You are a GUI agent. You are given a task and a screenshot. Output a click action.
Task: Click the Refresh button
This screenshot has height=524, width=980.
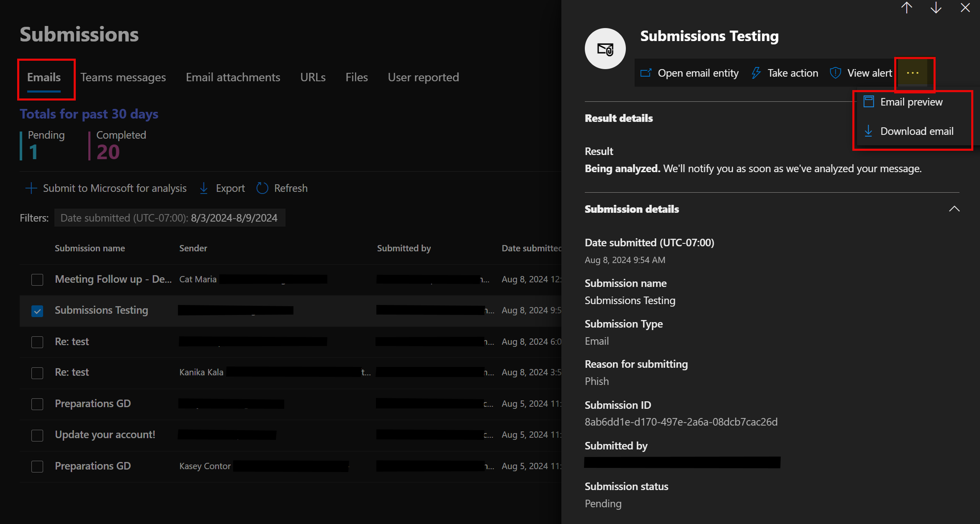click(281, 189)
